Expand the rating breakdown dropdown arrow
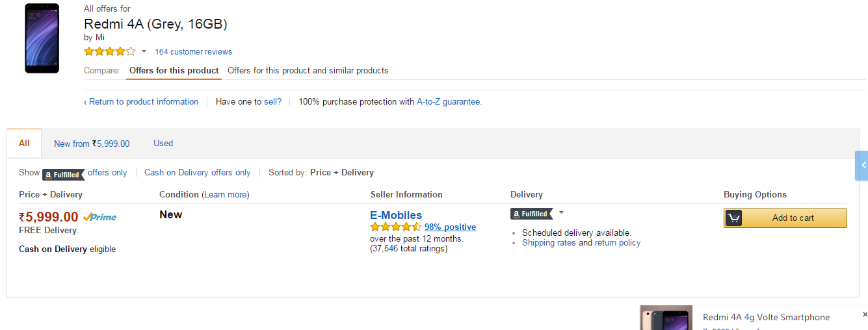The height and width of the screenshot is (330, 868). (x=144, y=51)
